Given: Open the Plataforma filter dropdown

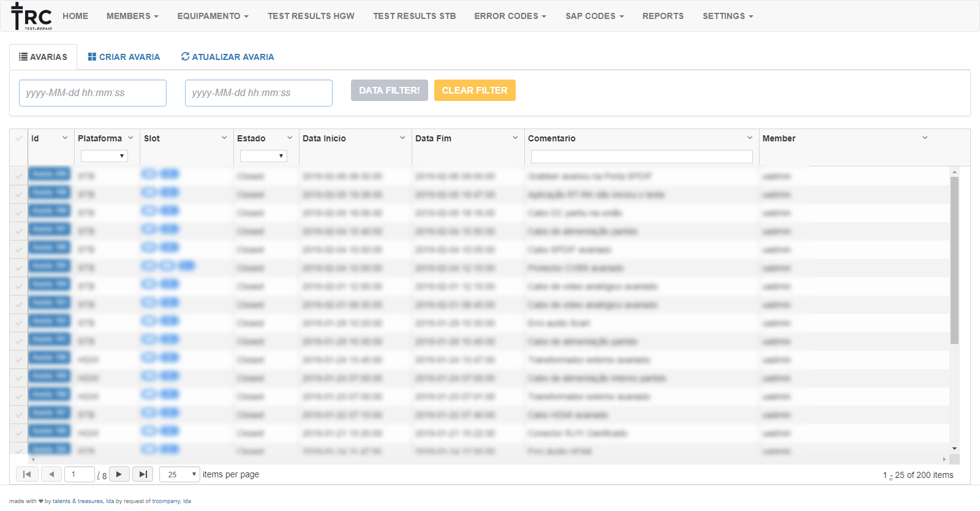Looking at the screenshot, I should [x=104, y=156].
